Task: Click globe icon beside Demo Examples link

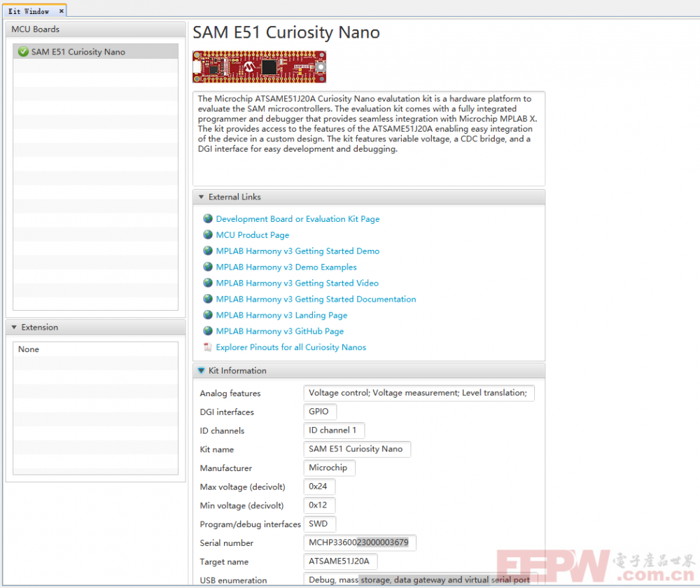Action: 208,267
